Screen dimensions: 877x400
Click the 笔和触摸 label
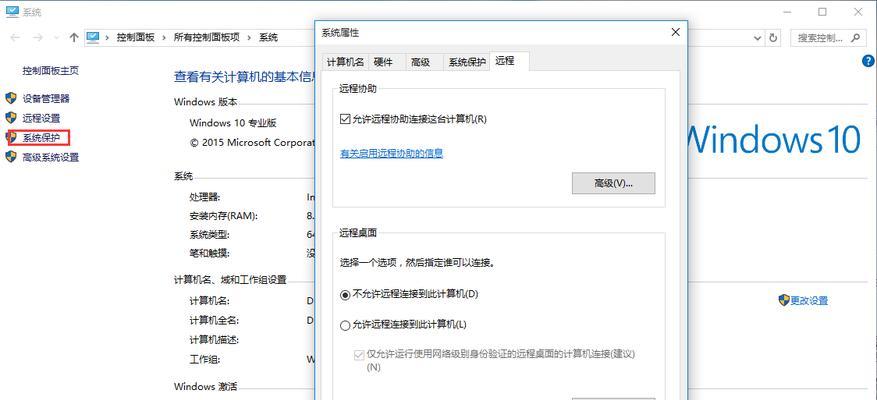(209, 253)
